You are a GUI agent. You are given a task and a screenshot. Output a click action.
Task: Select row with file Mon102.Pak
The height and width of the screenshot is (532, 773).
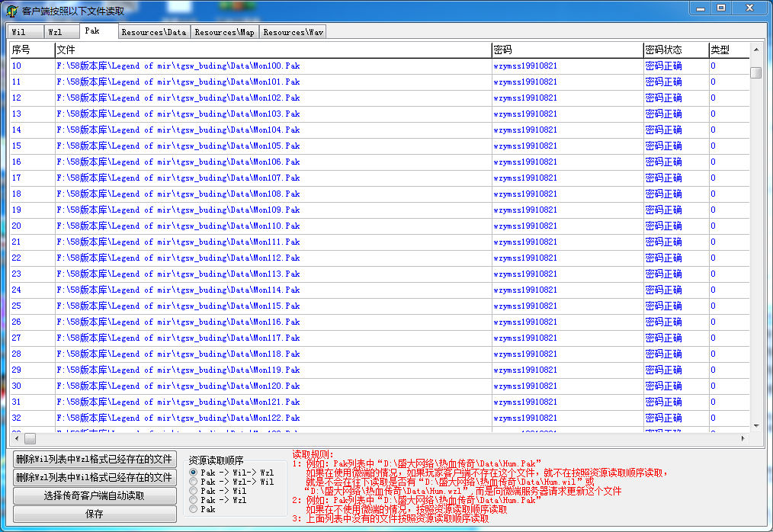(x=380, y=98)
